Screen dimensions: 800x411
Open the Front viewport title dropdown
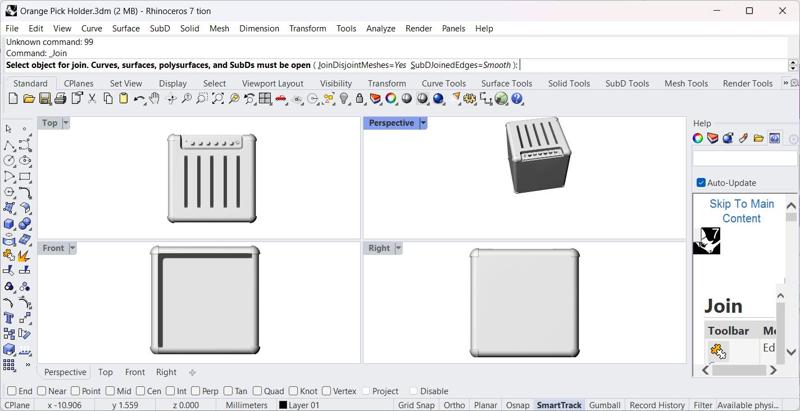72,248
